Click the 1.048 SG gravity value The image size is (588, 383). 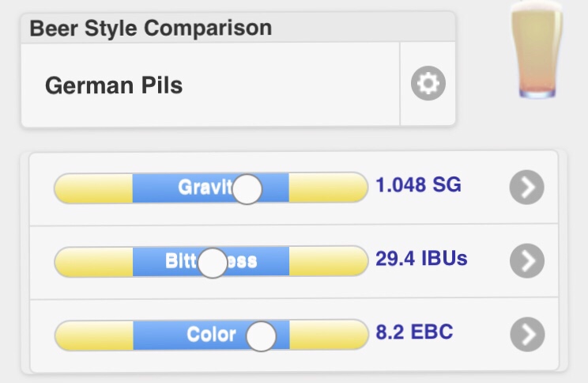(418, 186)
